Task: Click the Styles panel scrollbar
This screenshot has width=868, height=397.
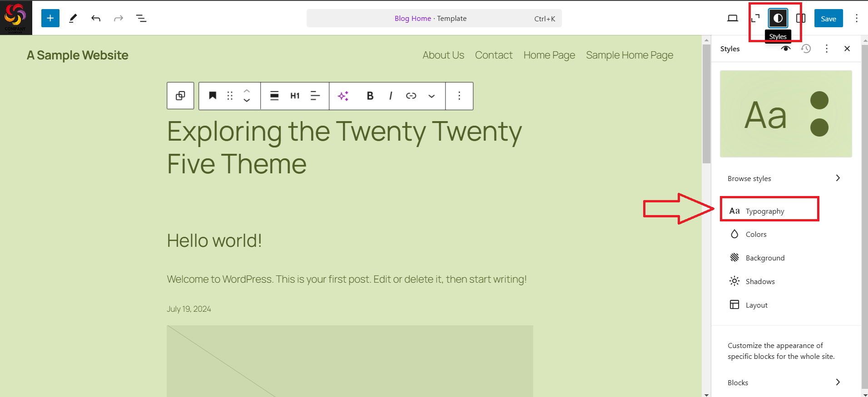Action: (x=864, y=216)
